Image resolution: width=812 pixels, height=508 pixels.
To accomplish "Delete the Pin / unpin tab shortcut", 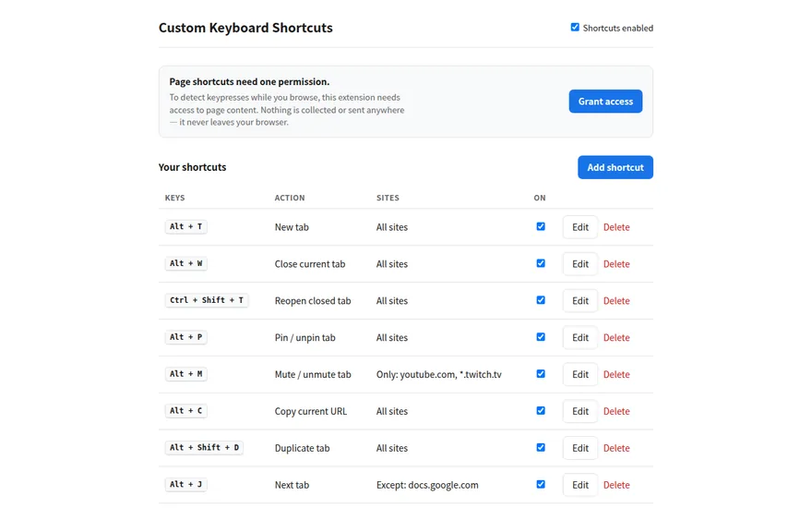I will (616, 337).
